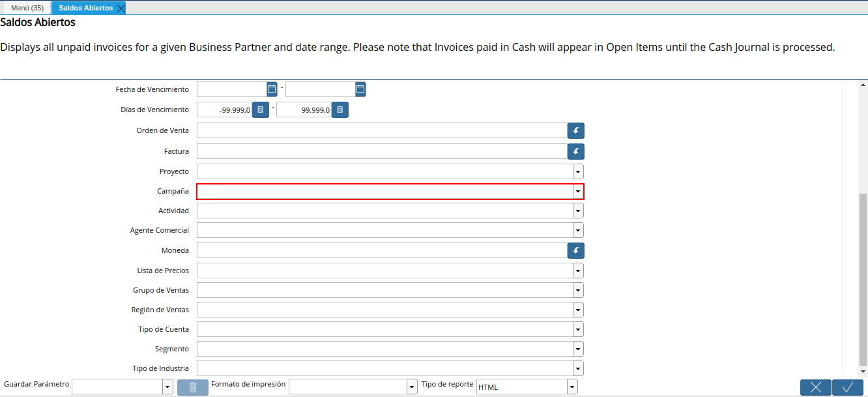Click the Campaña input field
Viewport: 868px width, 397px height.
point(385,192)
